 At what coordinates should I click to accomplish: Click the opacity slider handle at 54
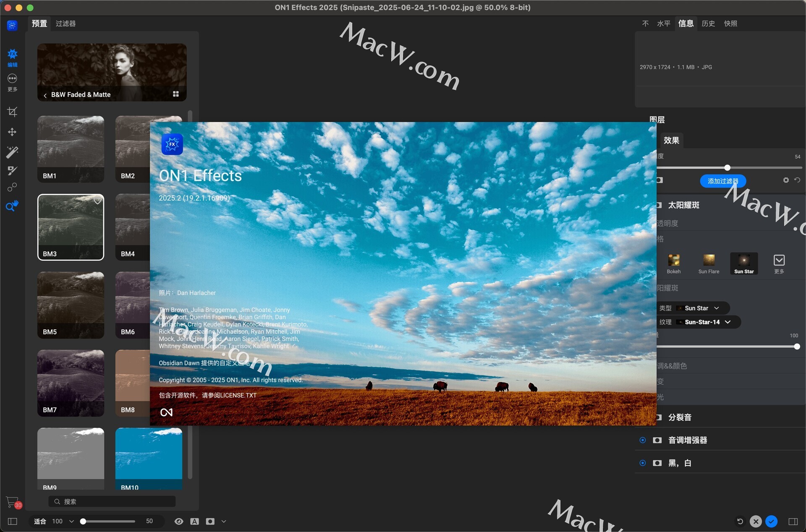pyautogui.click(x=727, y=167)
